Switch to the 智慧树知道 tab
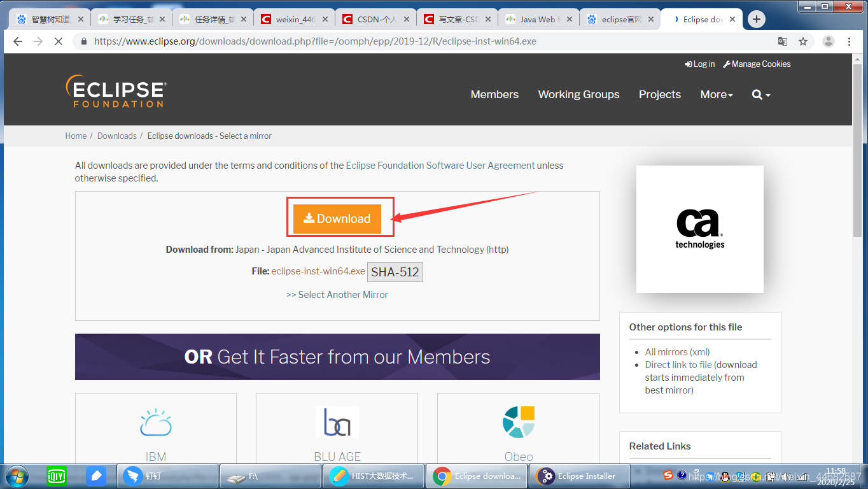Viewport: 868px width, 489px height. click(x=50, y=19)
